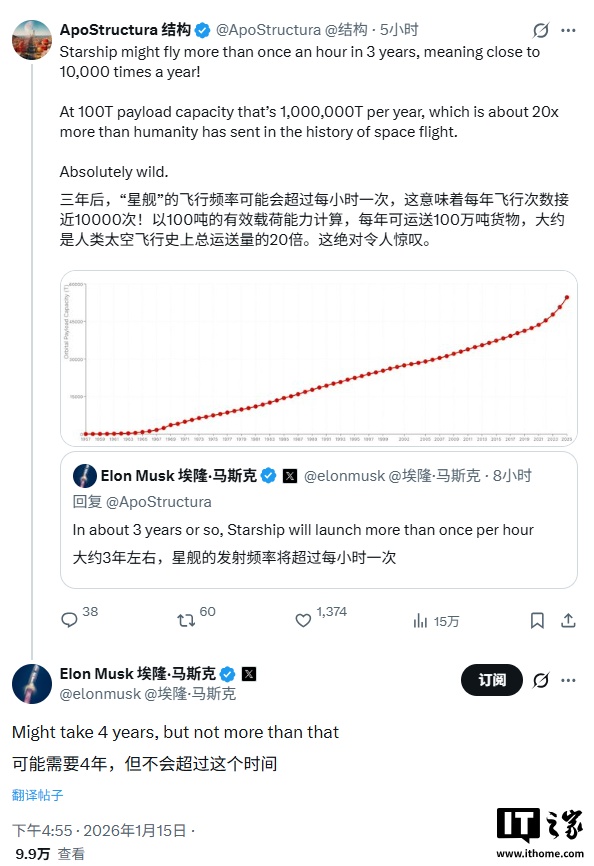Screen dimensions: 594x866
Task: Bookmark the quoted Elon Musk tweet
Action: click(x=537, y=620)
